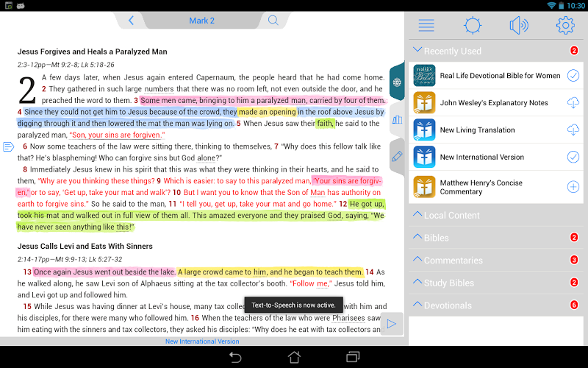Viewport: 588px width, 368px height.
Task: Tap pink highlight 'Once again Jesus went out'
Action: [104, 272]
